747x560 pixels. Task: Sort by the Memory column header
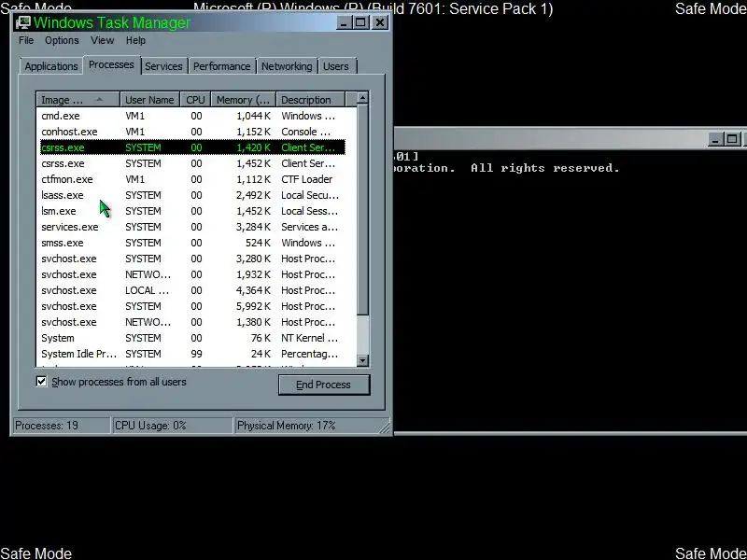tap(244, 100)
